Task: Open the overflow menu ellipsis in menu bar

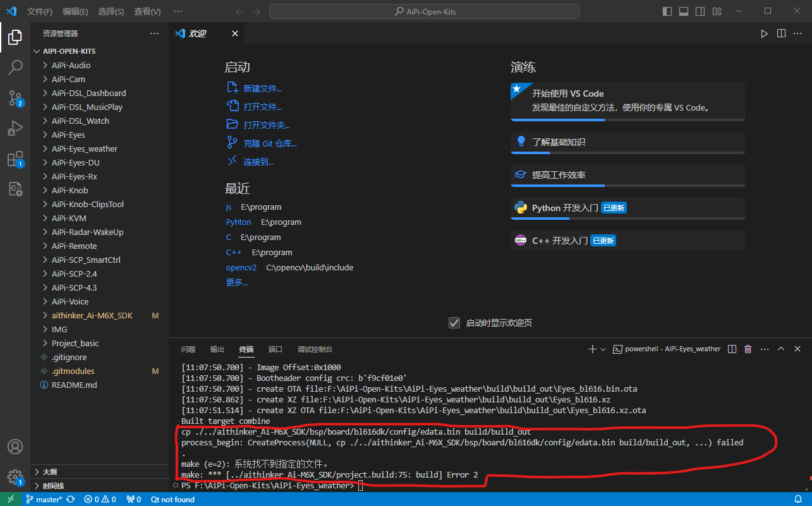Action: pyautogui.click(x=178, y=11)
